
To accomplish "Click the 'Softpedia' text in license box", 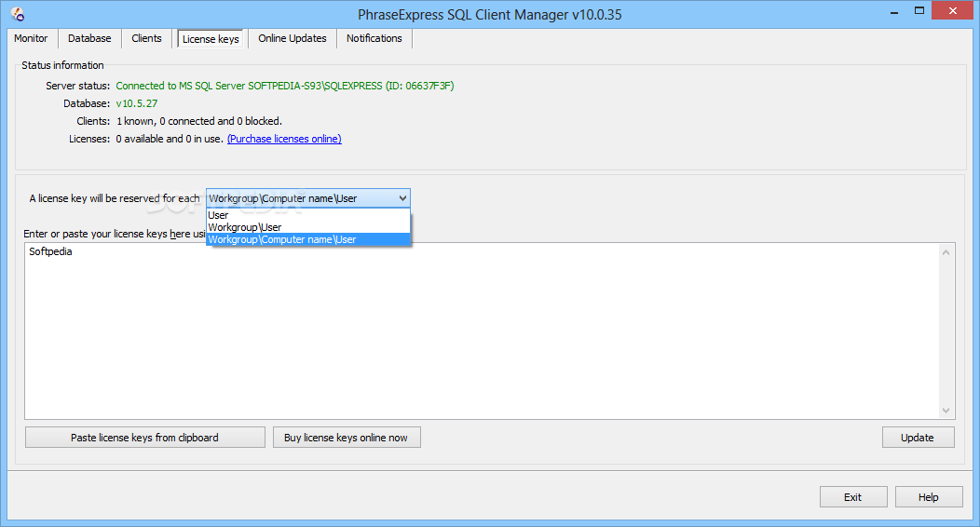I will [x=50, y=251].
